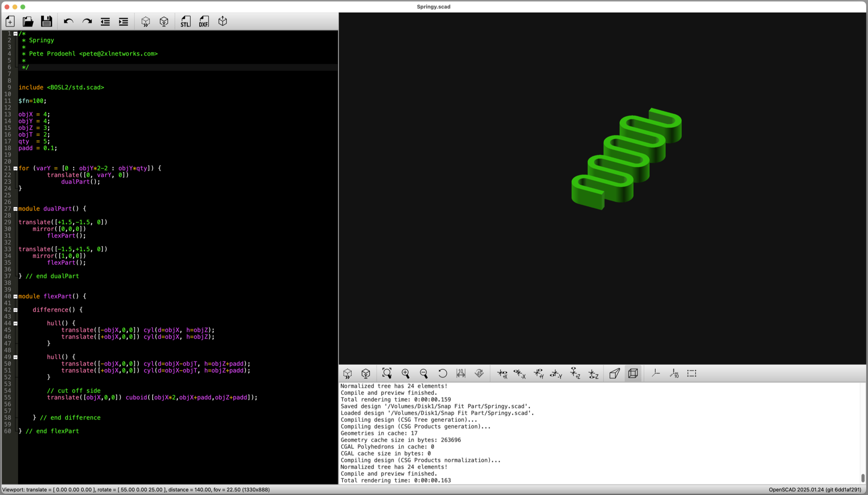
Task: Click the Viewport translate status bar text
Action: [x=136, y=490]
